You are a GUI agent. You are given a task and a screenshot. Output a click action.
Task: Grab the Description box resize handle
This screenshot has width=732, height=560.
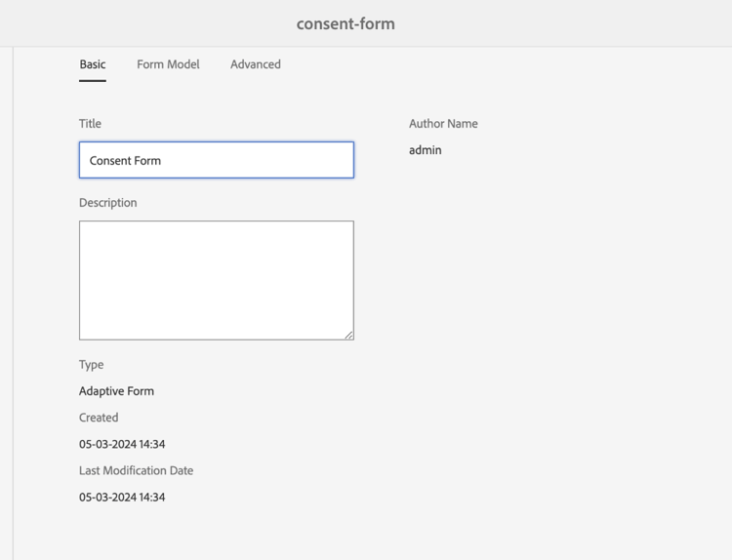[348, 335]
